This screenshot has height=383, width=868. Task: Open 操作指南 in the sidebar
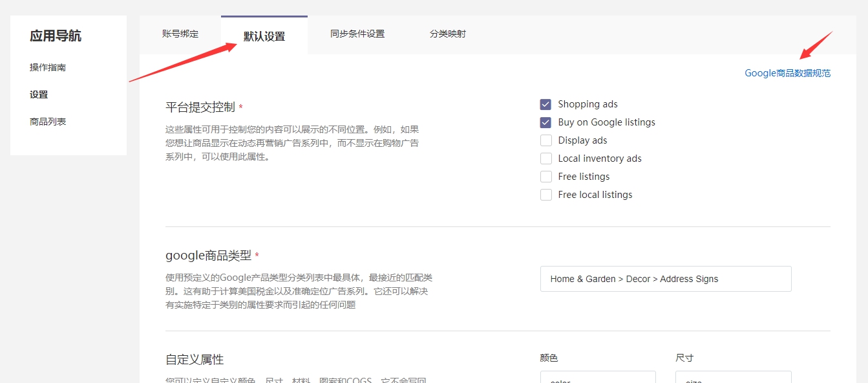[48, 67]
